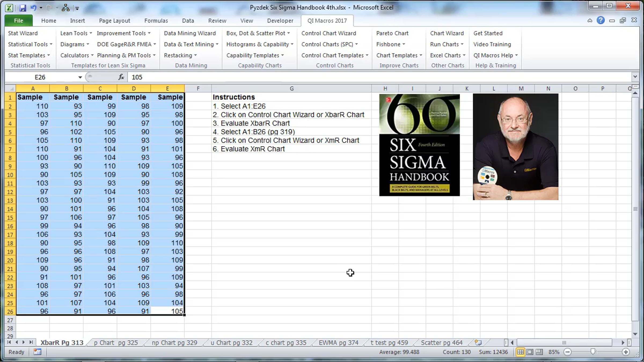Open the Excel Help question mark icon
The image size is (644, 362).
[x=601, y=20]
